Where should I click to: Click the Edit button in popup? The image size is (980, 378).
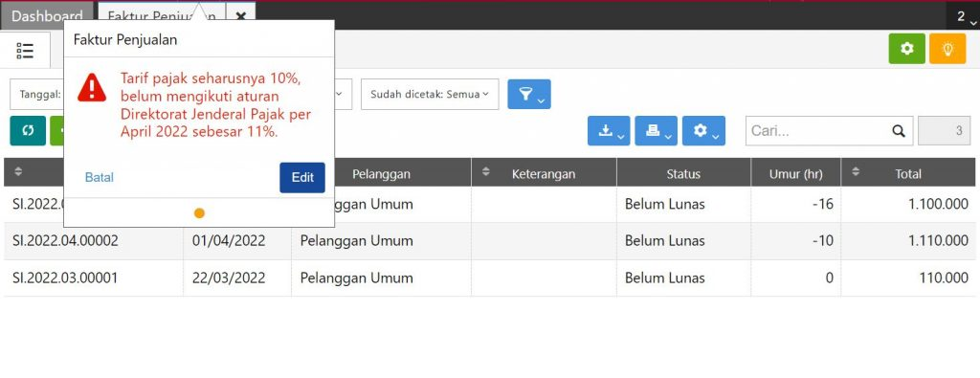pyautogui.click(x=302, y=177)
